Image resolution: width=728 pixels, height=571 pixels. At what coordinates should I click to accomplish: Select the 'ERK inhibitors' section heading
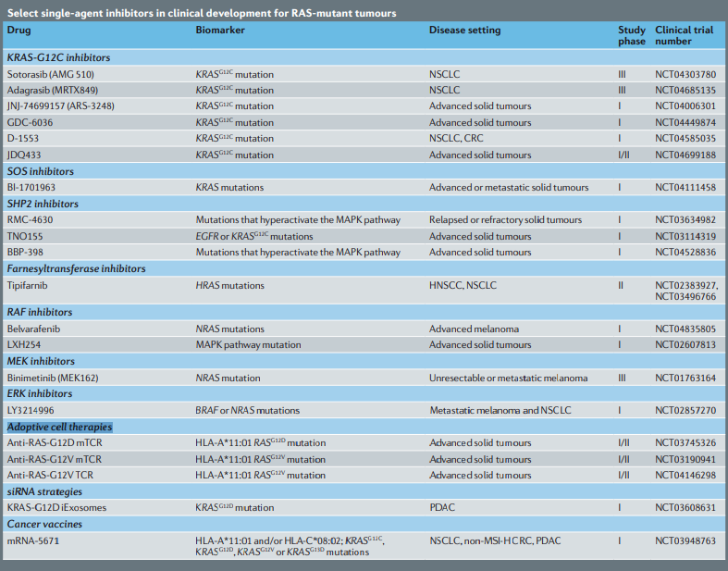point(40,393)
